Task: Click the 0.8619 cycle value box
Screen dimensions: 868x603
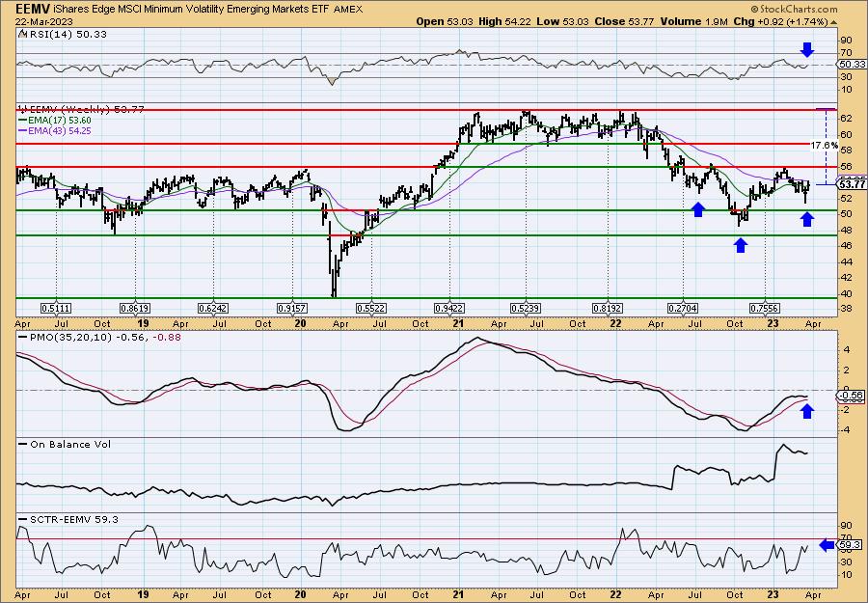Action: pos(136,308)
